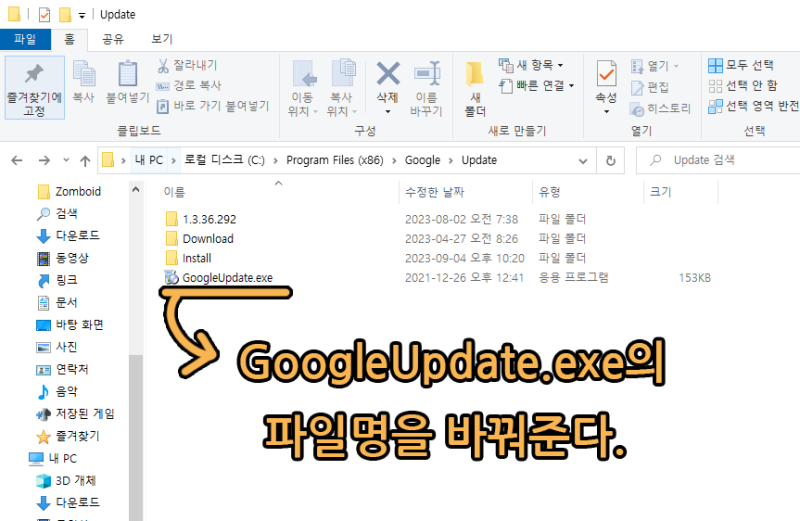Image resolution: width=800 pixels, height=521 pixels.
Task: Click 선택 영역 반전 (Invert selection)
Action: point(754,106)
